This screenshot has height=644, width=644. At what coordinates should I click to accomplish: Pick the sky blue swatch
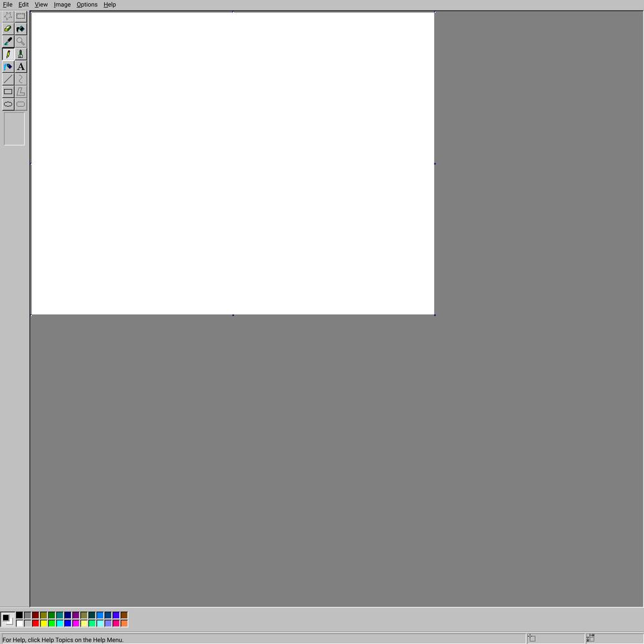(100, 615)
